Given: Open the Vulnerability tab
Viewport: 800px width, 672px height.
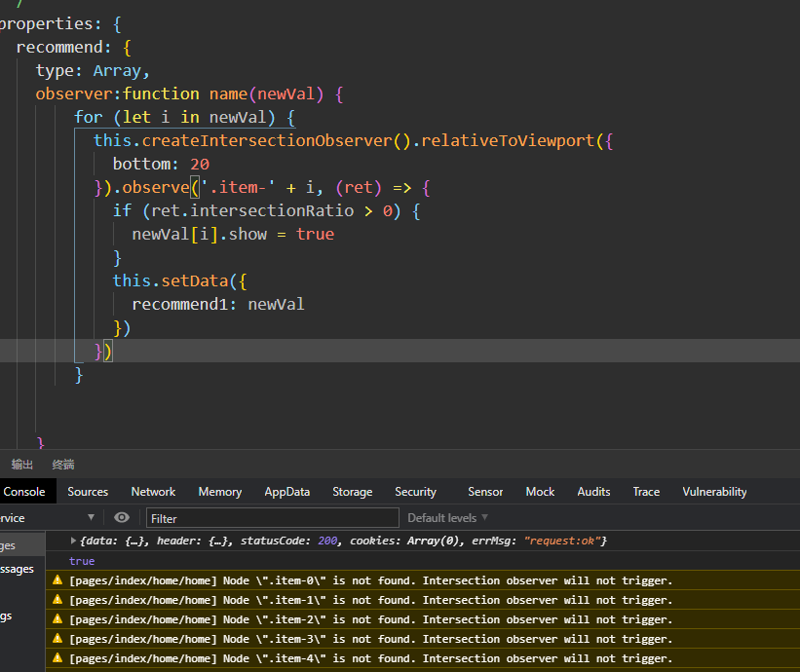Looking at the screenshot, I should point(714,492).
